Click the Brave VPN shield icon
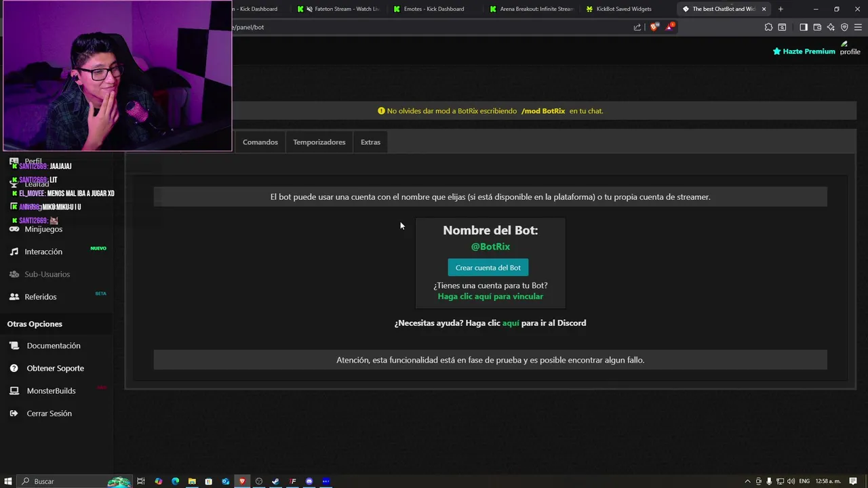 coord(844,27)
